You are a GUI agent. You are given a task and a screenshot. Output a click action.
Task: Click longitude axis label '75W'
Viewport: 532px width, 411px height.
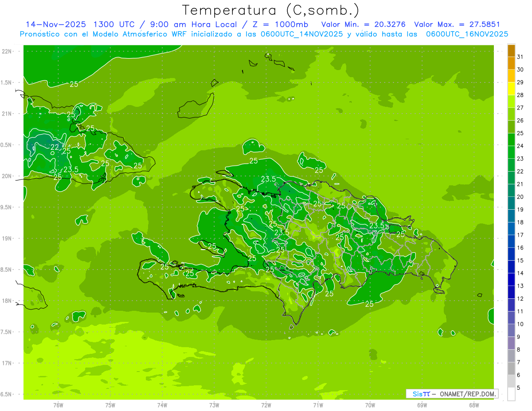(x=110, y=405)
